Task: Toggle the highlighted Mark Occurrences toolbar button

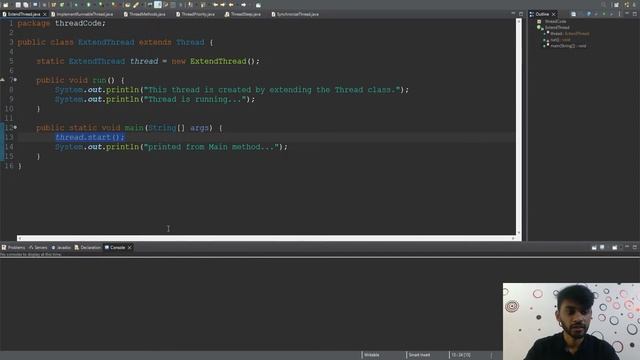Action: click(158, 5)
